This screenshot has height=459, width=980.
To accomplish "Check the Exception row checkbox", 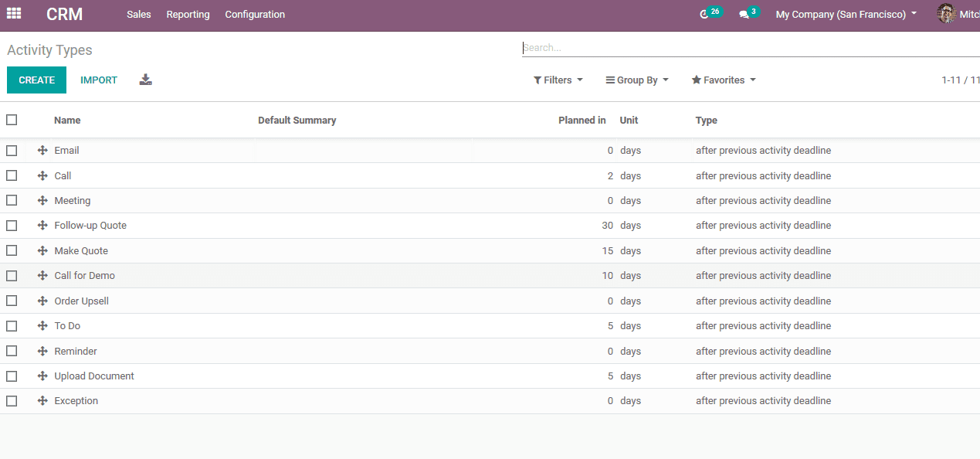I will point(12,401).
